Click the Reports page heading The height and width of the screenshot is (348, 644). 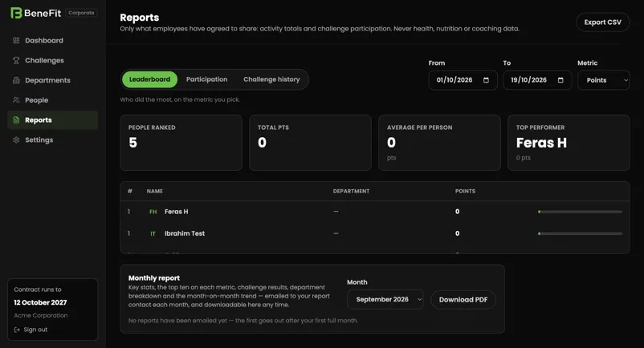click(139, 18)
